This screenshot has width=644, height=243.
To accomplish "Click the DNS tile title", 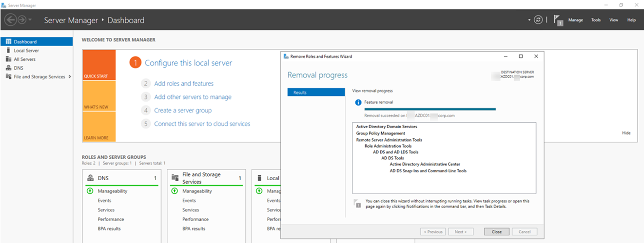I will (103, 178).
